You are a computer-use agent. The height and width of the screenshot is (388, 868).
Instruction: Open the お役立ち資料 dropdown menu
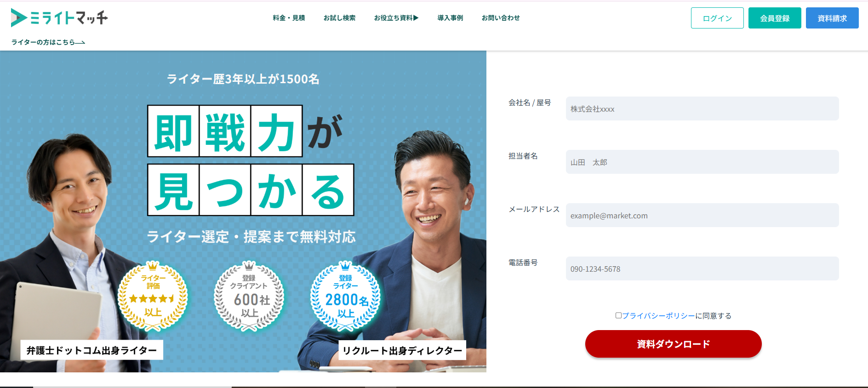(396, 18)
